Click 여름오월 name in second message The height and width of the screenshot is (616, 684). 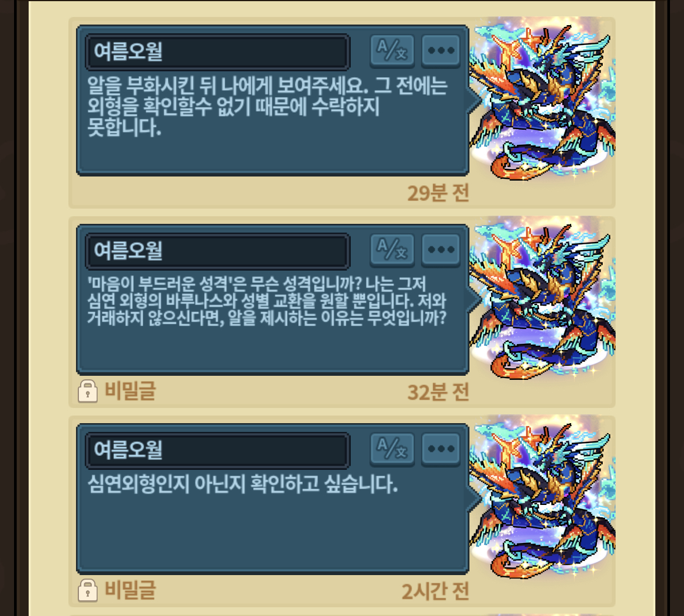click(x=128, y=251)
